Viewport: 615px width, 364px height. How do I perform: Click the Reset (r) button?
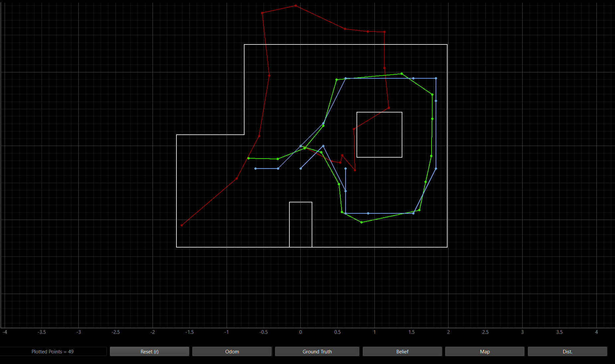pyautogui.click(x=150, y=351)
